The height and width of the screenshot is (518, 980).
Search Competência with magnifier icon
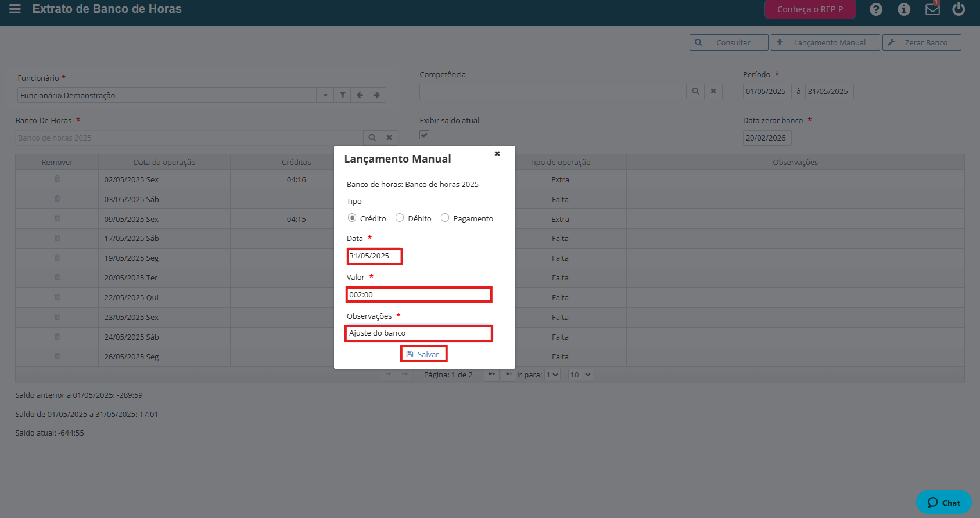tap(695, 91)
